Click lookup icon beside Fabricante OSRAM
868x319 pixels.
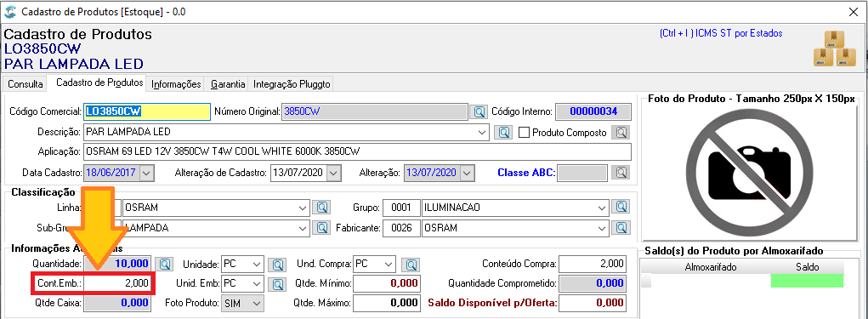622,227
